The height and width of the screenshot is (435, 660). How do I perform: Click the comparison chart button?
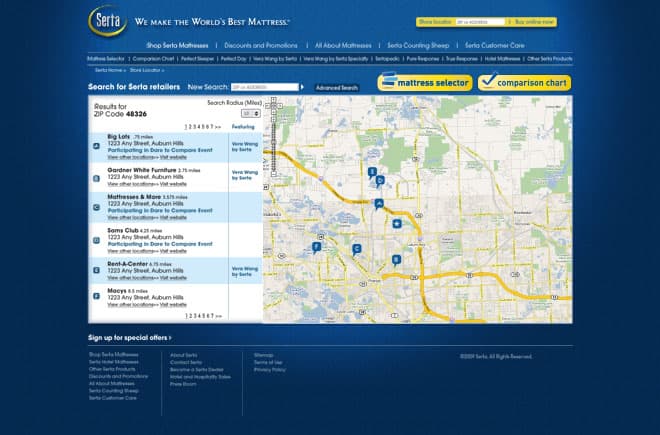click(524, 83)
